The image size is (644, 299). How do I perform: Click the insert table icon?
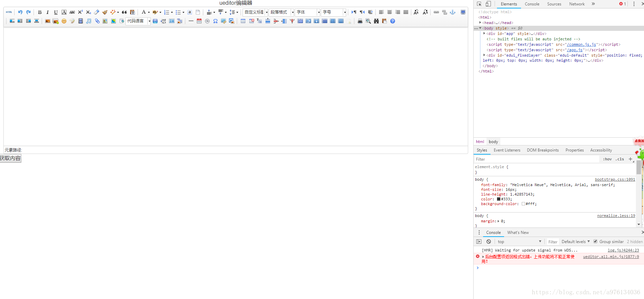(x=243, y=21)
